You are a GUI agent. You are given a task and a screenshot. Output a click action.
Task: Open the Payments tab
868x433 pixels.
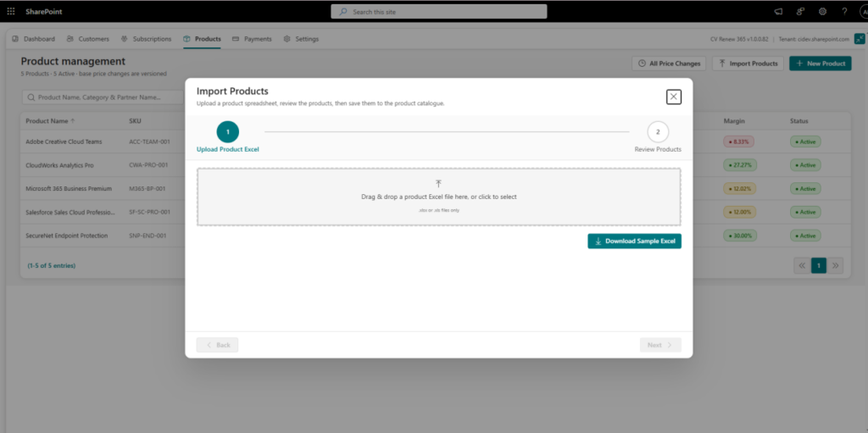click(252, 39)
